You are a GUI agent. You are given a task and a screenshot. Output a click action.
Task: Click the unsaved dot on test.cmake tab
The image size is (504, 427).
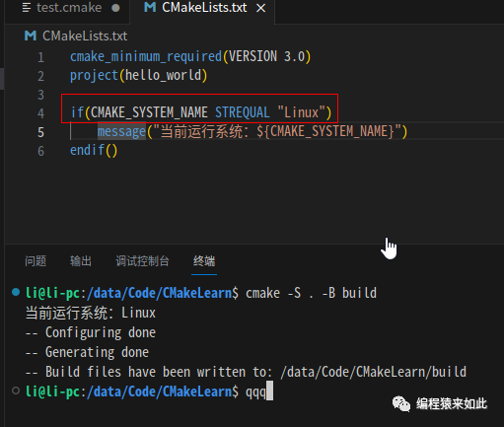coord(115,8)
